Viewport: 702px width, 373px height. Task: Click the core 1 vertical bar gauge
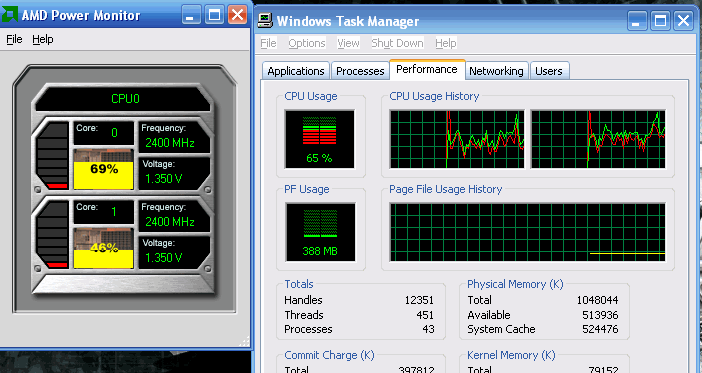click(52, 234)
